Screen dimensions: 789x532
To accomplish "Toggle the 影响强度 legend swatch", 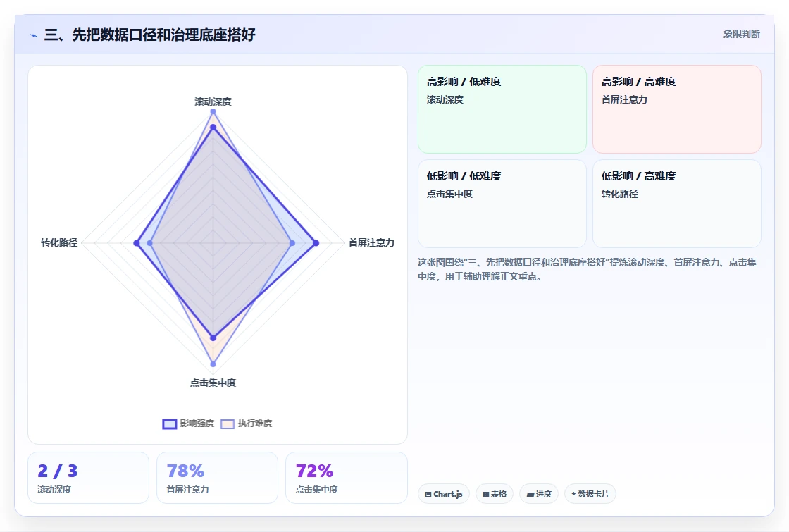I will [x=170, y=423].
